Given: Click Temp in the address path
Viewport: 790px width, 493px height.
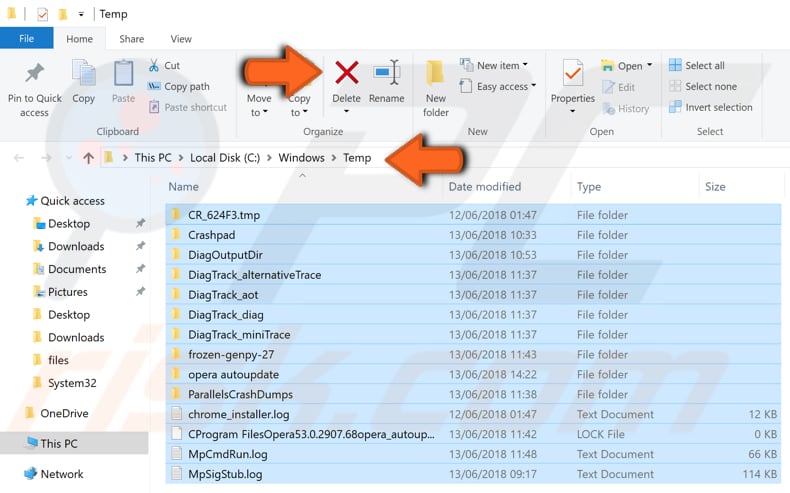Looking at the screenshot, I should [357, 158].
